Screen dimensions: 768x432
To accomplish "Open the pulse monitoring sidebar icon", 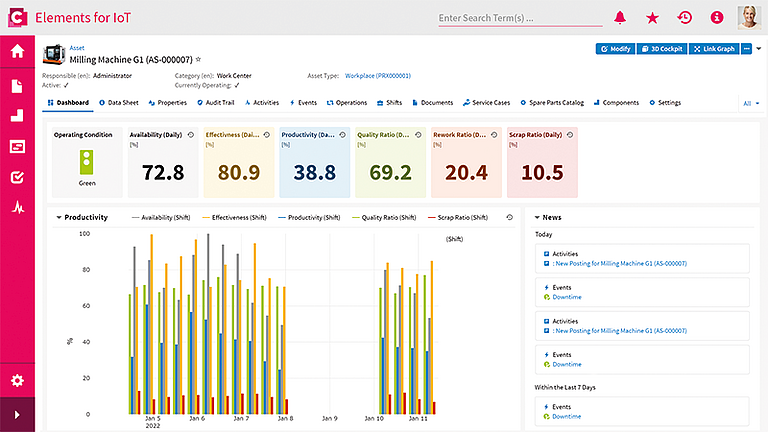I will (x=18, y=208).
